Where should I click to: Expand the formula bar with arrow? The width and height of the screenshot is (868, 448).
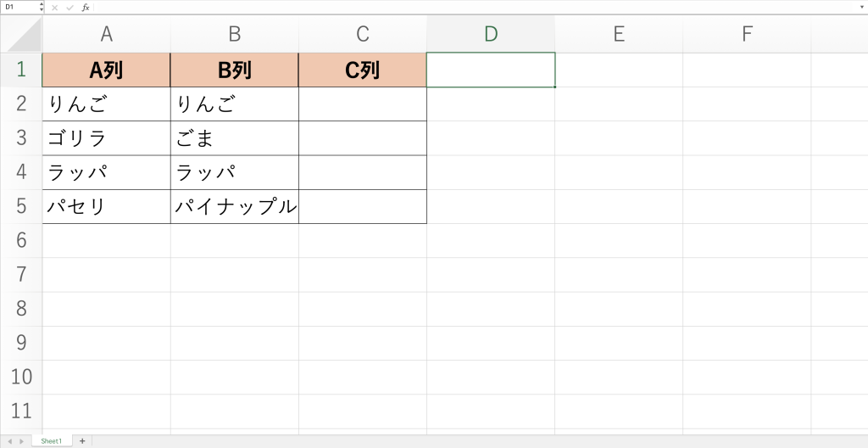point(861,7)
